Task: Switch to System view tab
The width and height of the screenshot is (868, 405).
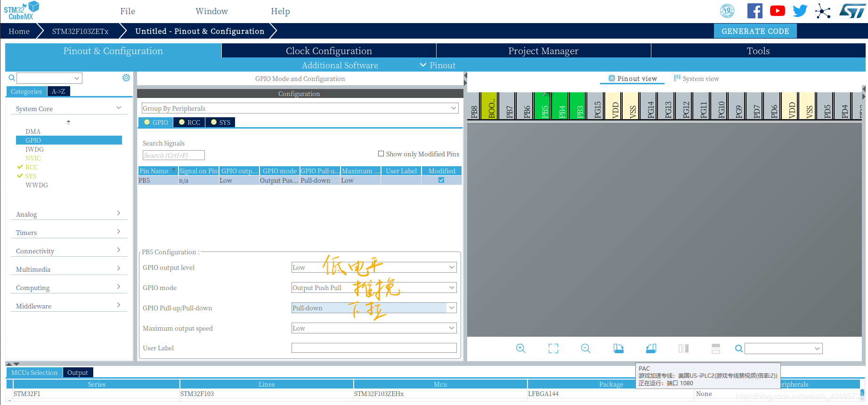Action: click(696, 79)
